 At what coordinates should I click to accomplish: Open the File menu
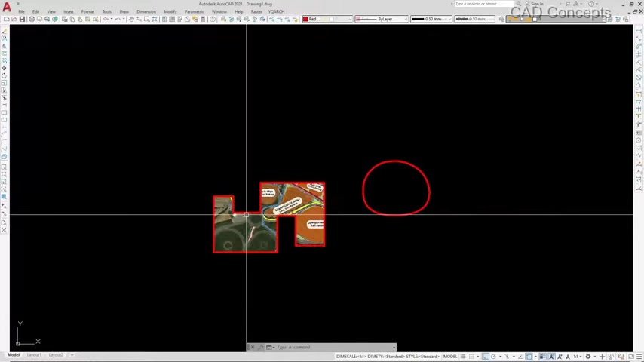[x=21, y=11]
